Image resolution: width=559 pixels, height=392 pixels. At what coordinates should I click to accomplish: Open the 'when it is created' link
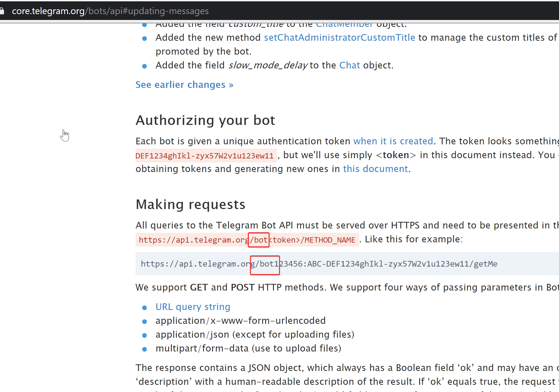tap(393, 141)
